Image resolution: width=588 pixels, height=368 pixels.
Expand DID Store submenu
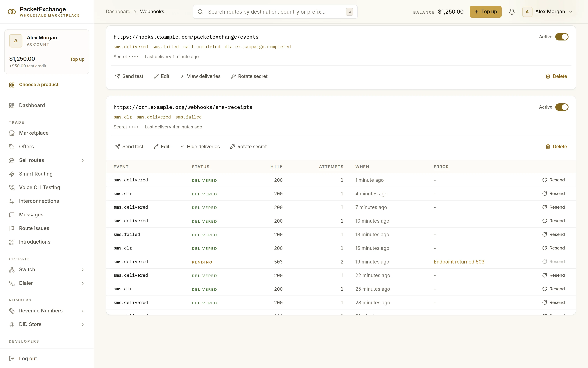coord(83,324)
